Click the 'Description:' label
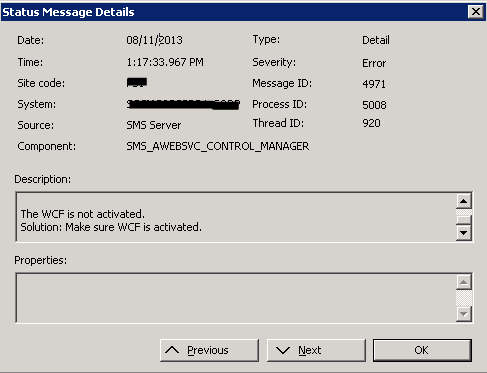The width and height of the screenshot is (487, 373). (43, 179)
